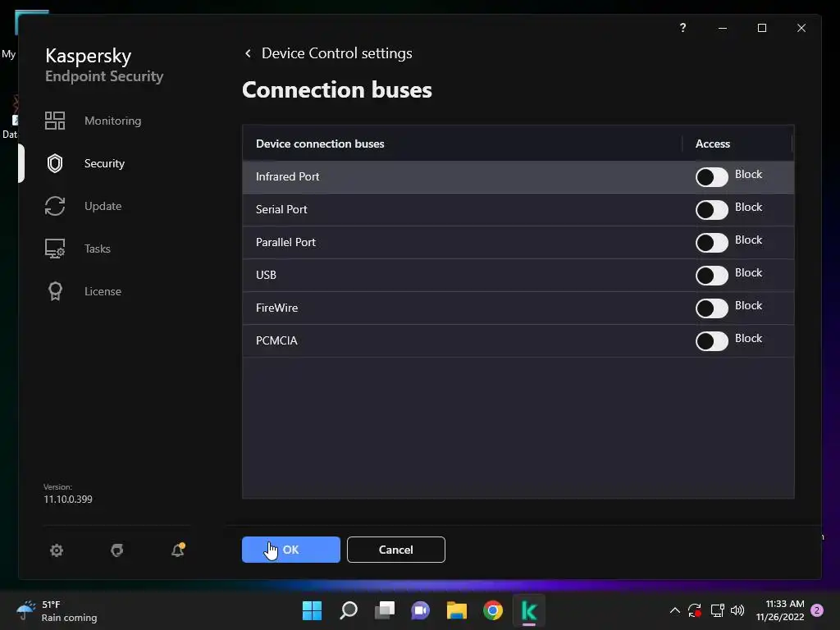Select Security in the sidebar
This screenshot has width=840, height=630.
(104, 163)
